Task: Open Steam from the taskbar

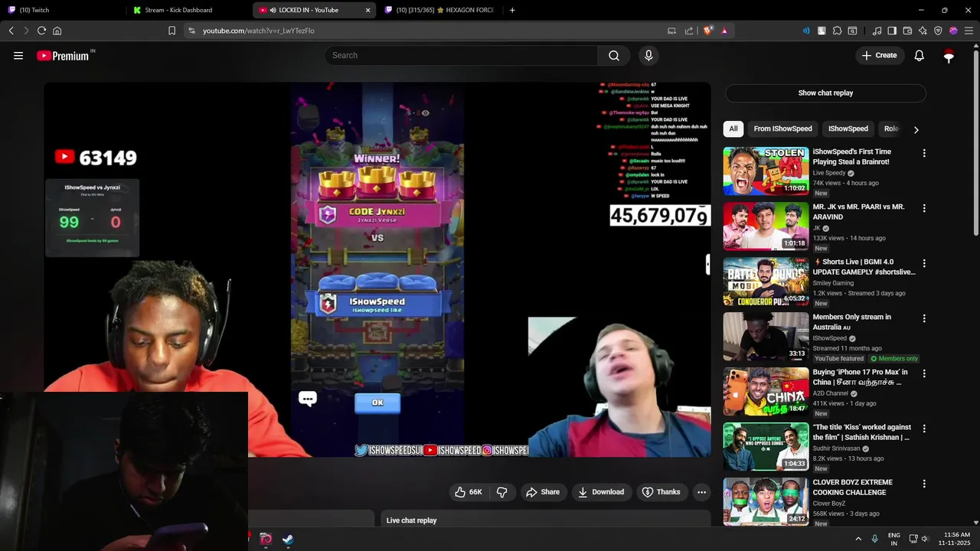Action: point(288,539)
